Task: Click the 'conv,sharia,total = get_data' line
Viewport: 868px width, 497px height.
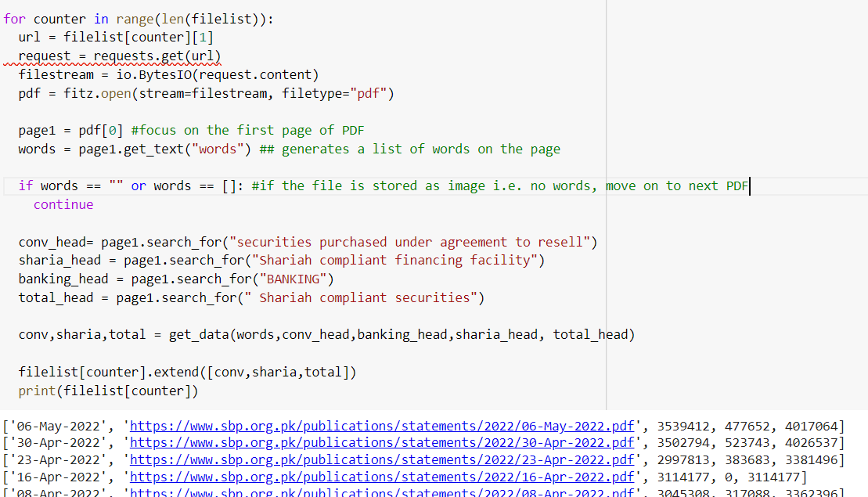Action: point(326,335)
